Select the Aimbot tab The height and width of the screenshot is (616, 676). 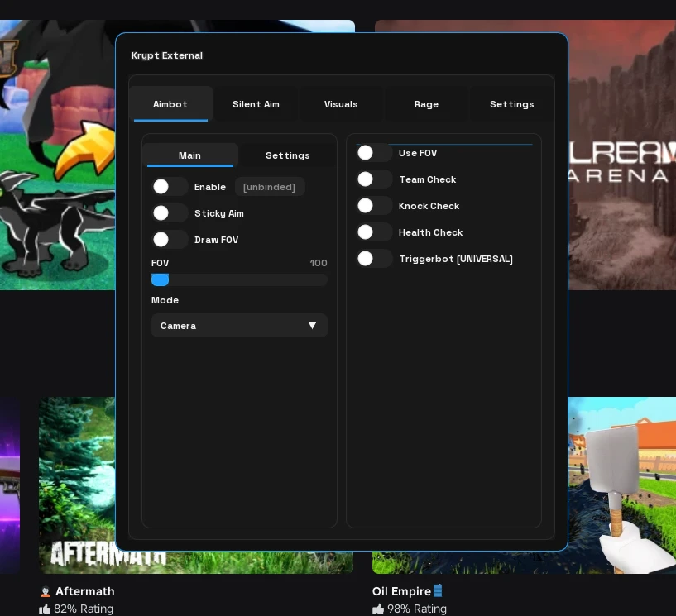[170, 104]
